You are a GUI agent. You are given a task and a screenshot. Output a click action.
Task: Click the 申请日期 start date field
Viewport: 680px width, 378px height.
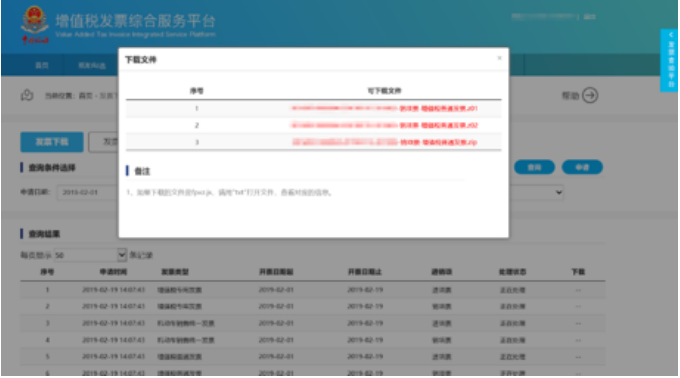coord(88,192)
